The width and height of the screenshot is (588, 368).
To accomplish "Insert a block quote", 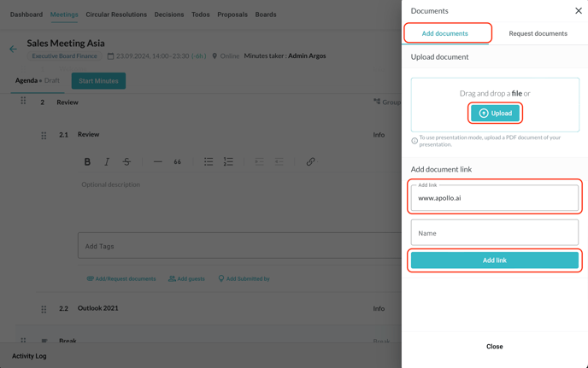I will [178, 161].
